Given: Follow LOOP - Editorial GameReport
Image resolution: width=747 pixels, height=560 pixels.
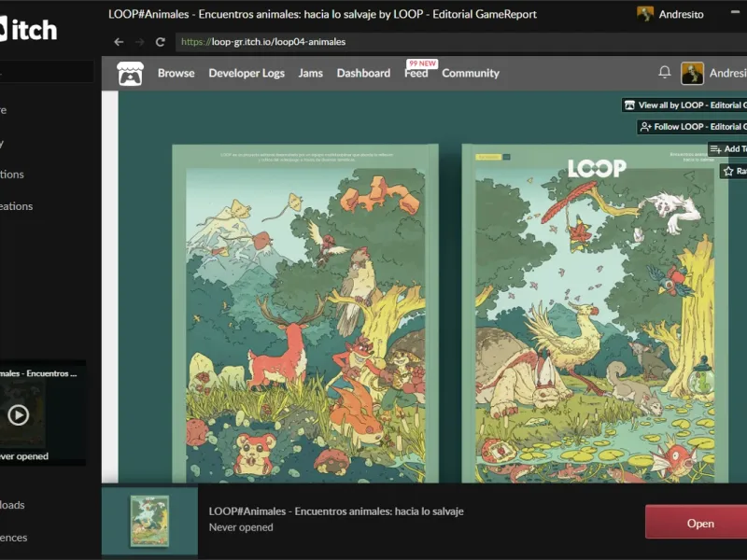Looking at the screenshot, I should (x=692, y=127).
